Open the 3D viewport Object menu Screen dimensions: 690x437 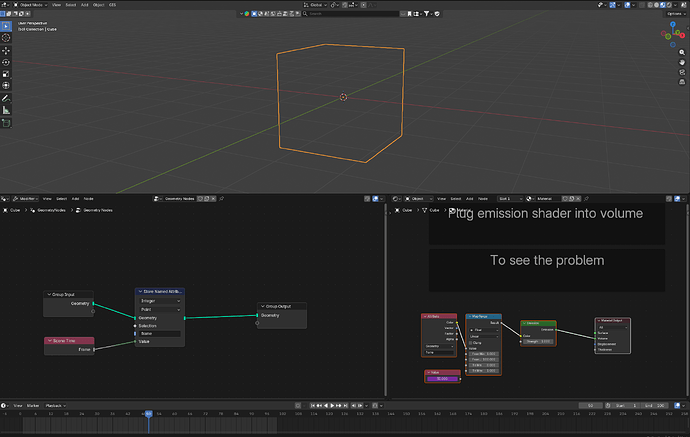[99, 5]
